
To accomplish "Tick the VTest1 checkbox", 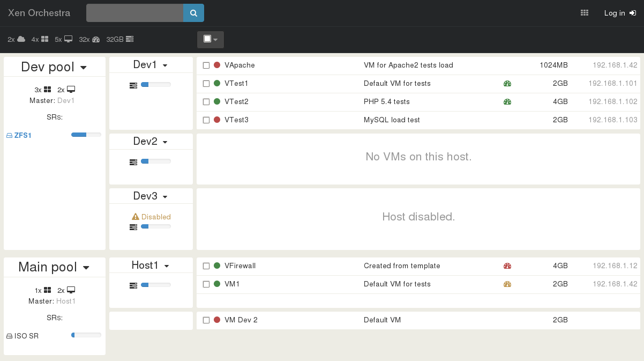I will 206,84.
